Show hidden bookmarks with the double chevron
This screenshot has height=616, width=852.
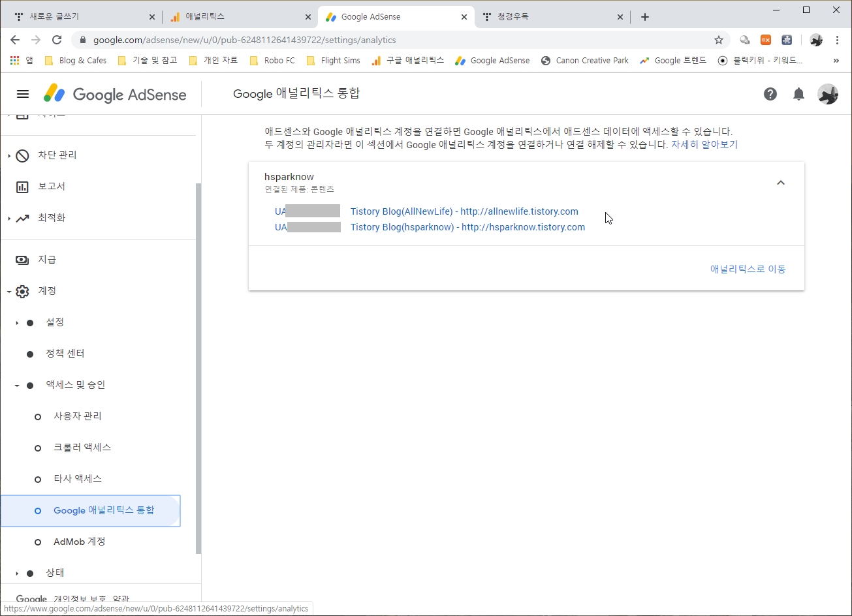pos(836,61)
